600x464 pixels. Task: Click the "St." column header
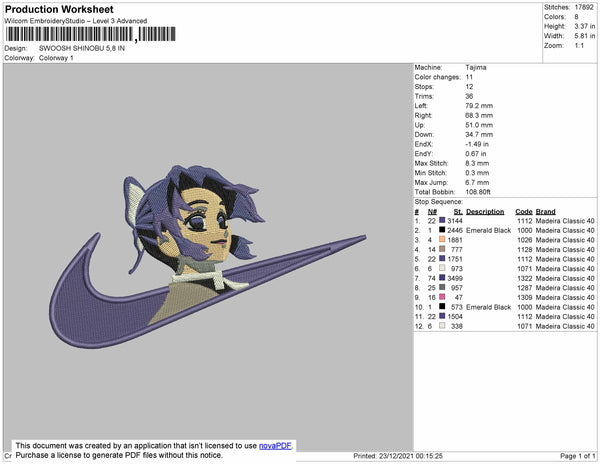point(458,212)
